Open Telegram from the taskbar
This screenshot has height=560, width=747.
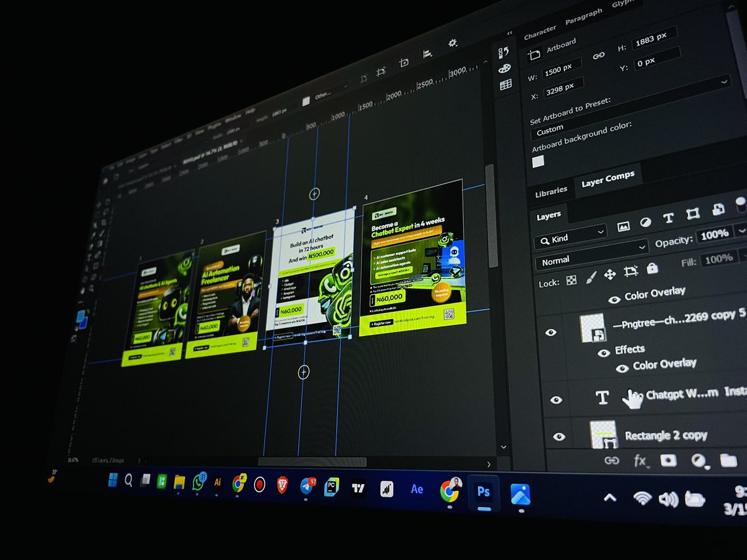pyautogui.click(x=308, y=485)
